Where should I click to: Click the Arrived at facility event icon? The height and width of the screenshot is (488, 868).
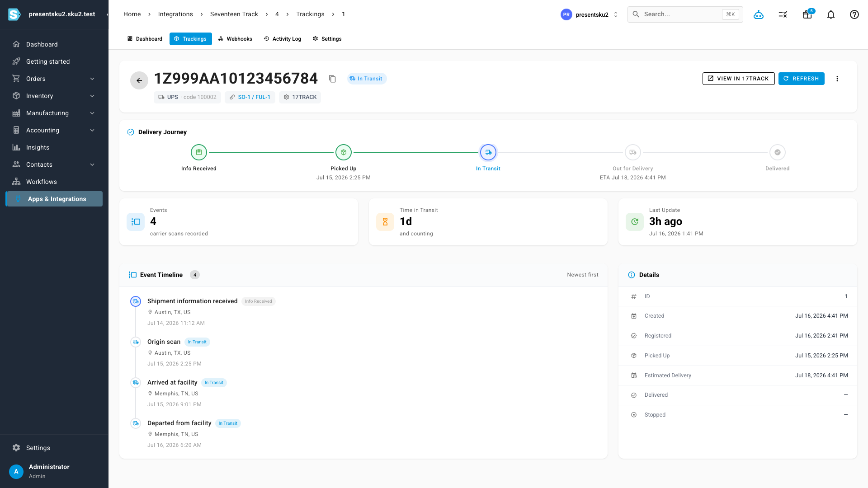pos(136,383)
